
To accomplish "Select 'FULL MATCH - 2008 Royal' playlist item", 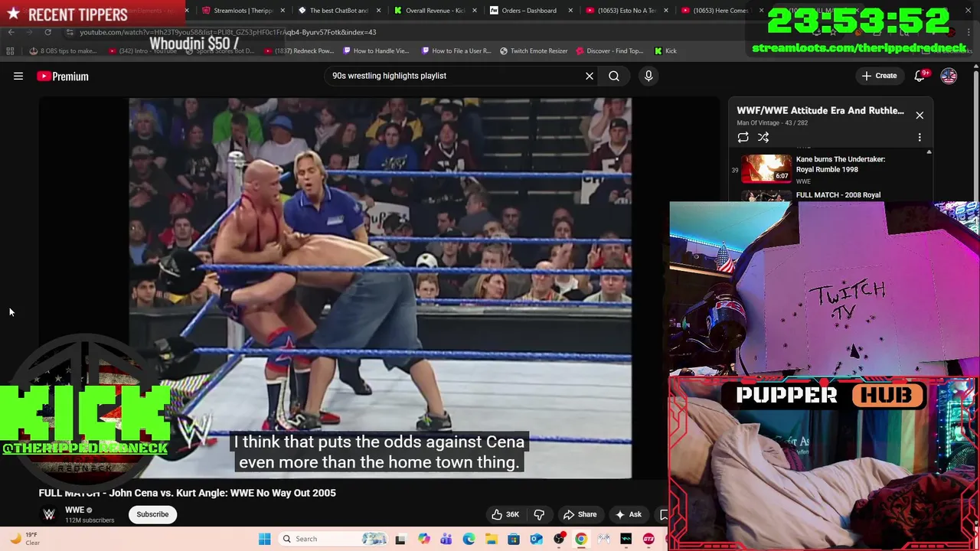I will [838, 195].
